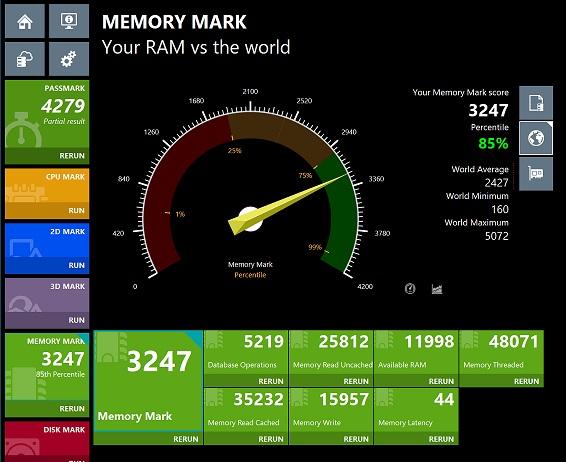Run the 3D Mark test
The height and width of the screenshot is (462, 566).
tap(76, 320)
